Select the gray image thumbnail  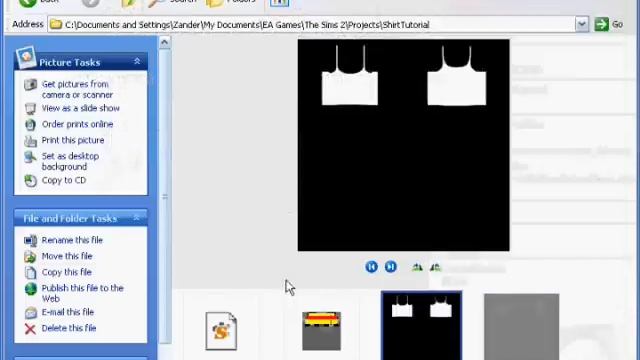point(522,327)
